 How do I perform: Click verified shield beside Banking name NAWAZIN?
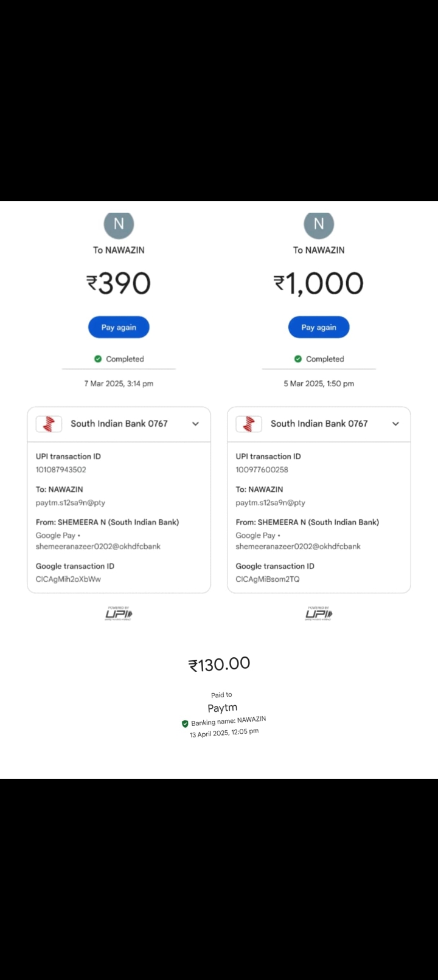coord(185,723)
